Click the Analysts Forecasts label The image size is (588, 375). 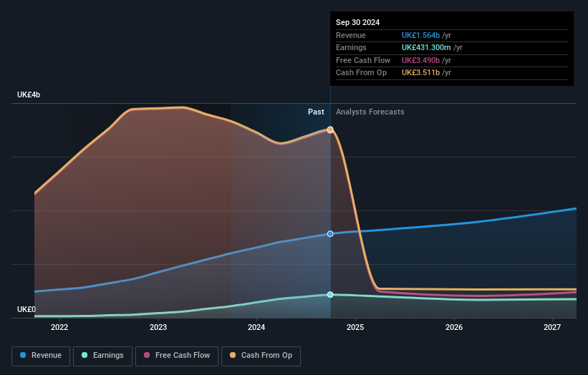click(x=370, y=112)
